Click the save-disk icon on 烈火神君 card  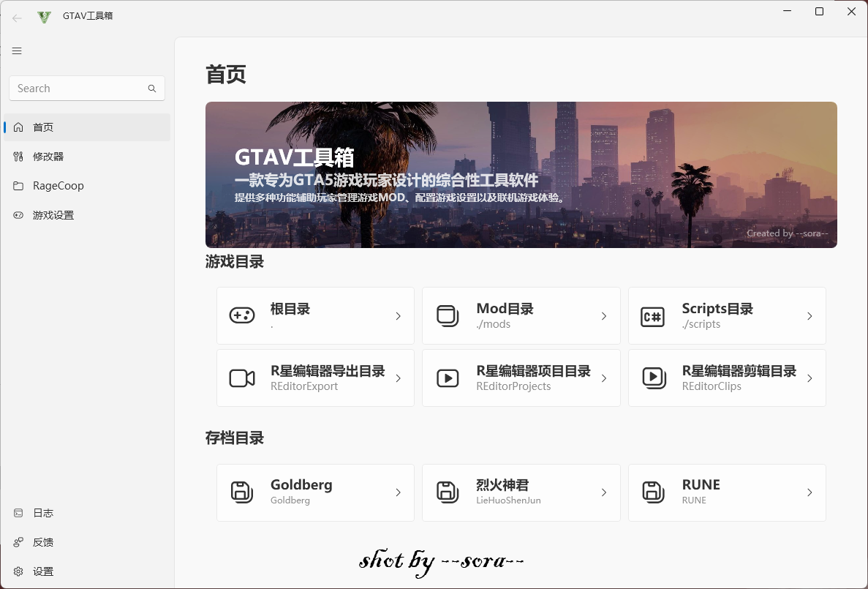pyautogui.click(x=448, y=492)
